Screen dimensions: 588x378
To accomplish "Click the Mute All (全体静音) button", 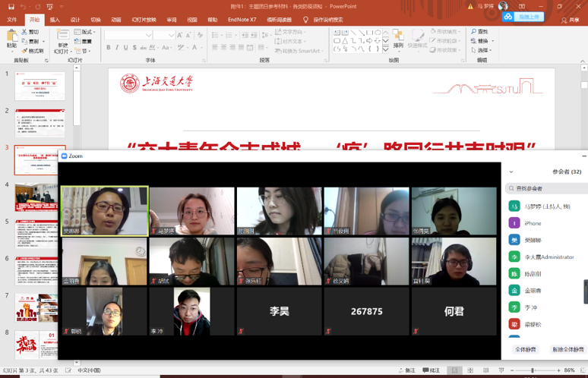I will click(x=525, y=349).
